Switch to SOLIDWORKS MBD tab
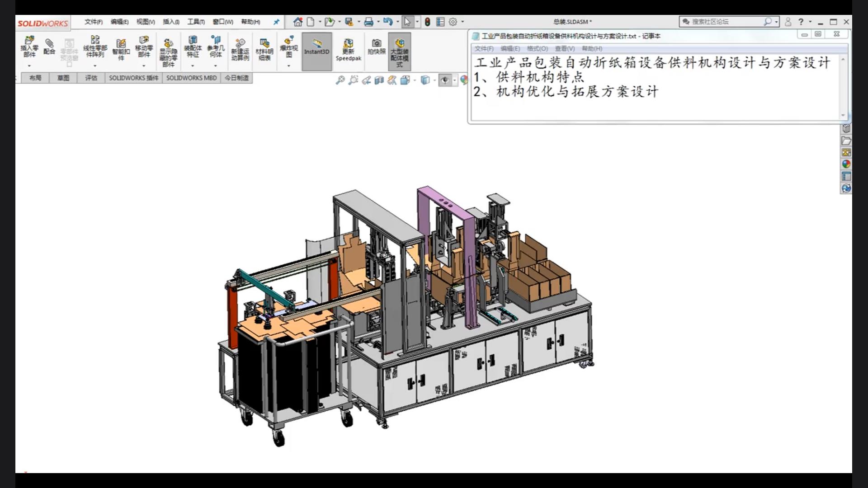The height and width of the screenshot is (488, 868). (x=191, y=78)
